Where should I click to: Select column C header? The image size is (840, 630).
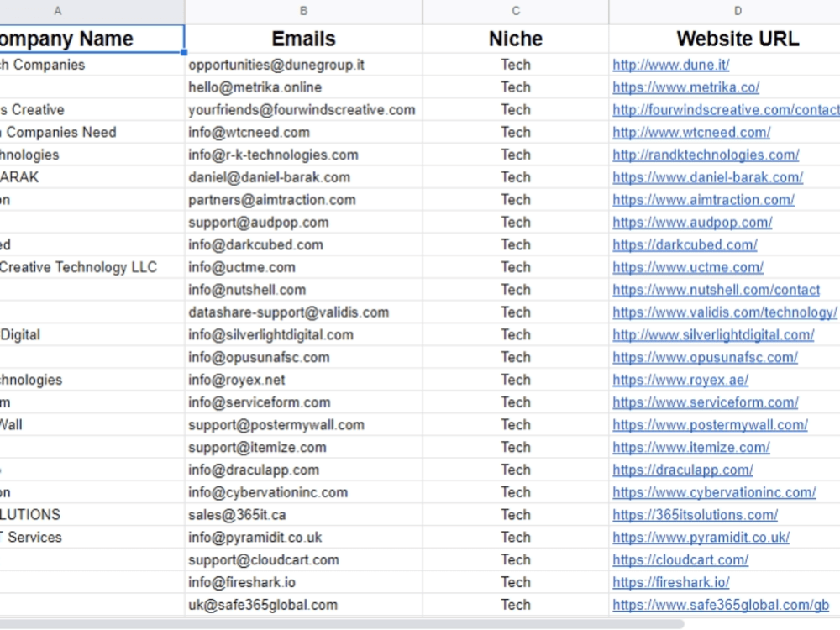click(x=516, y=11)
